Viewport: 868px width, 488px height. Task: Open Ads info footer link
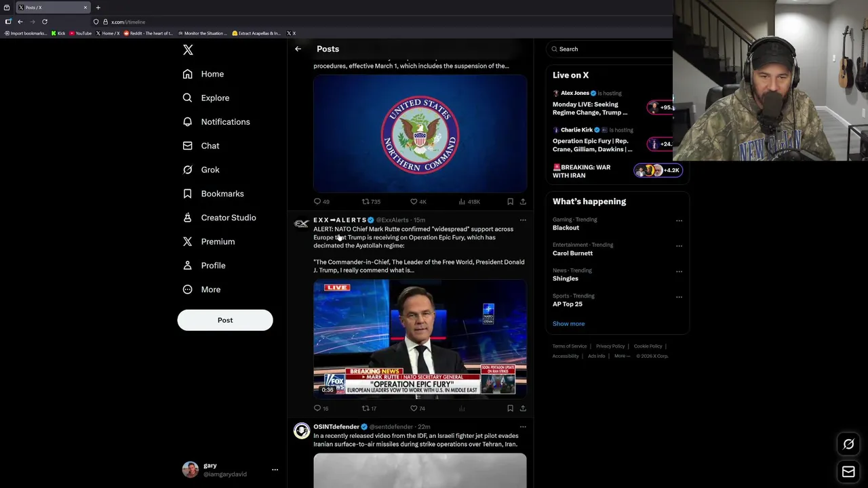coord(597,356)
